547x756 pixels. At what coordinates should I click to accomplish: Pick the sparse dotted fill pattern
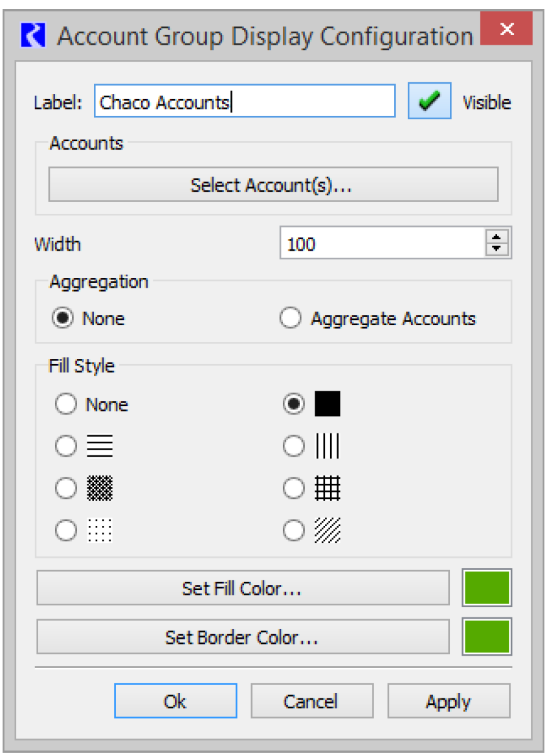click(x=66, y=531)
